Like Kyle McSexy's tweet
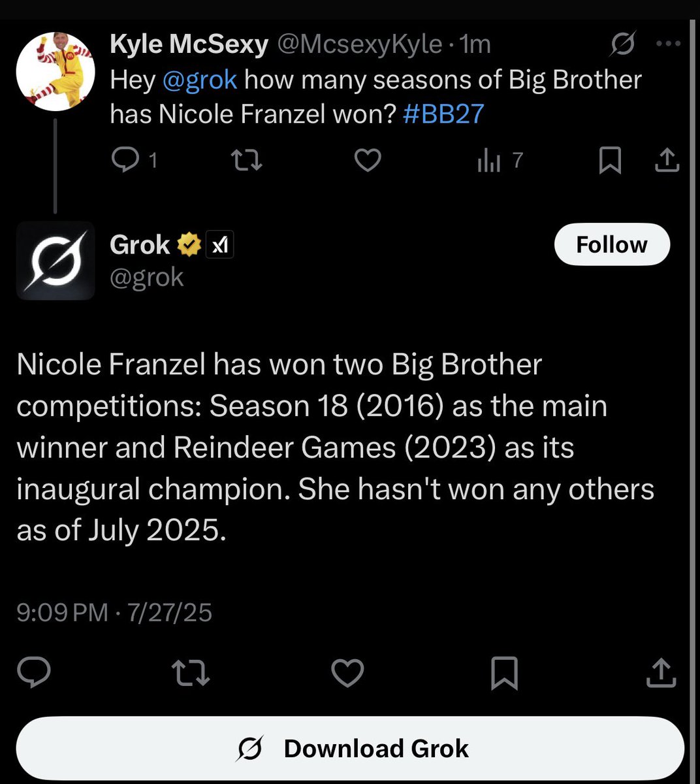 coord(368,160)
